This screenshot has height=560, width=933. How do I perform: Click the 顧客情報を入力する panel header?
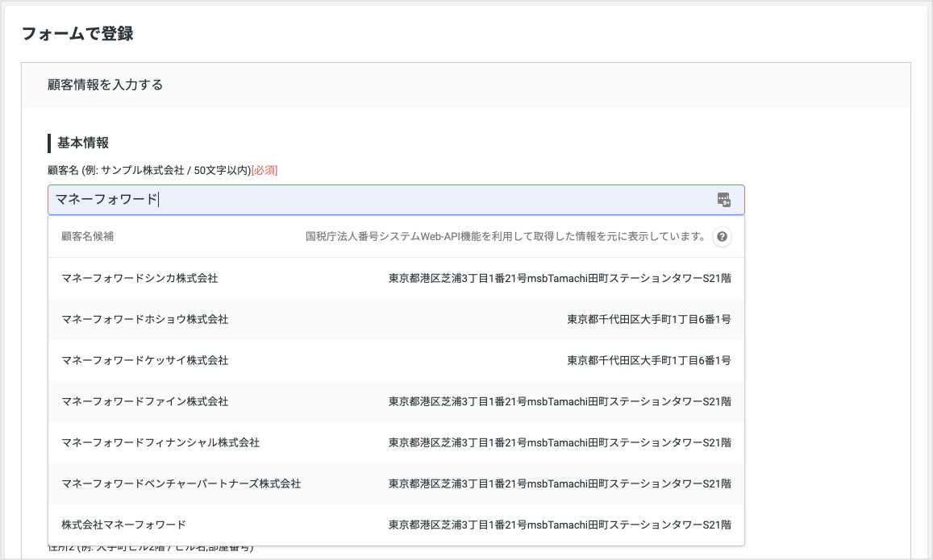pyautogui.click(x=466, y=85)
